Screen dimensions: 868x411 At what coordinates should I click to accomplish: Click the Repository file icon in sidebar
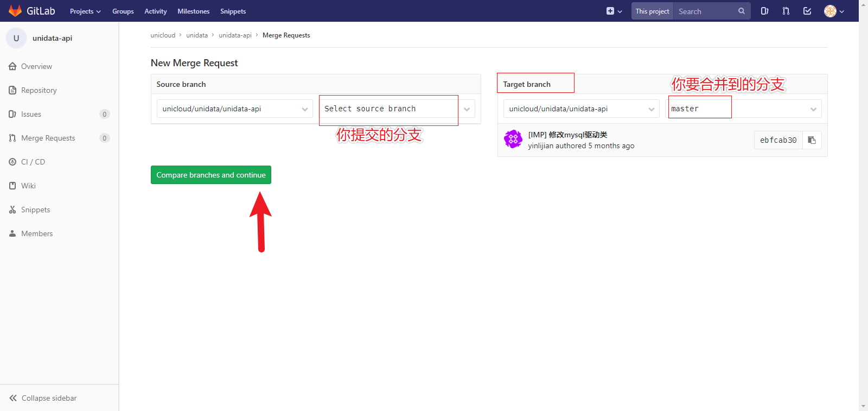pyautogui.click(x=12, y=90)
